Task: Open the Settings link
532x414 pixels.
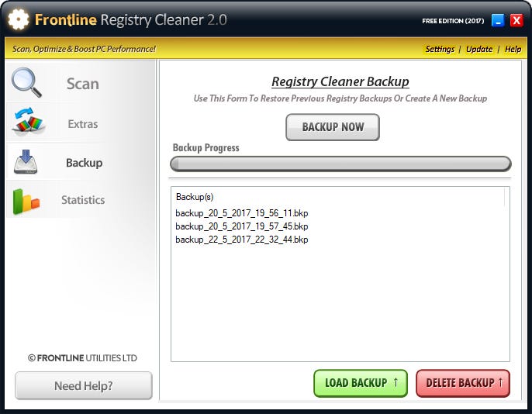Action: point(440,49)
